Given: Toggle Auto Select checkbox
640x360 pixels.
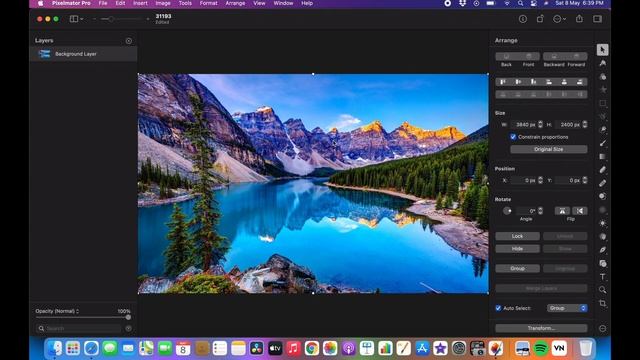Looking at the screenshot, I should [498, 308].
